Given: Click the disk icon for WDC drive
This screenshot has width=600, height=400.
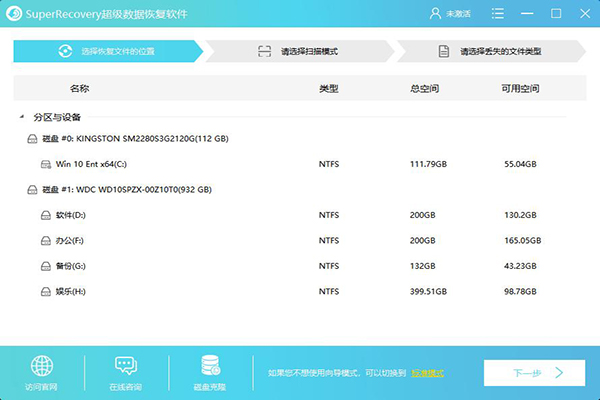Looking at the screenshot, I should pos(33,189).
